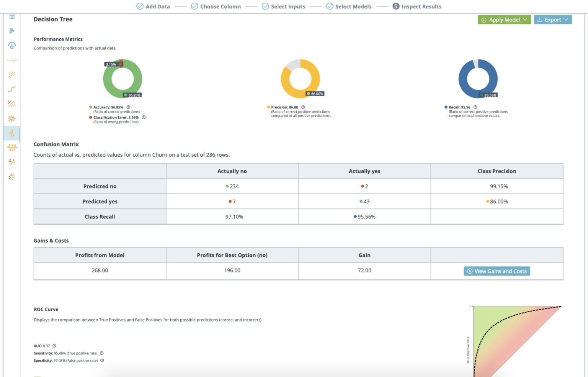Select the highlighted Decision Tree icon in sidebar
588x377 pixels.
12,133
